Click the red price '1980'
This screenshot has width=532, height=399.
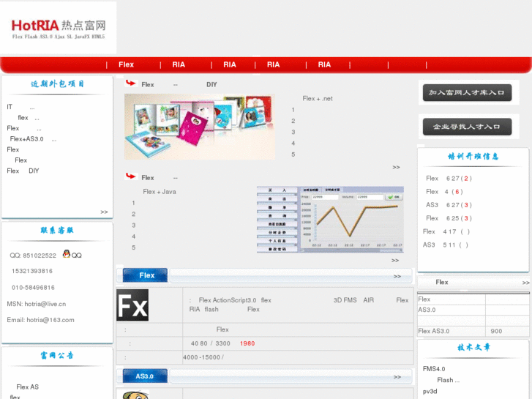pyautogui.click(x=247, y=343)
